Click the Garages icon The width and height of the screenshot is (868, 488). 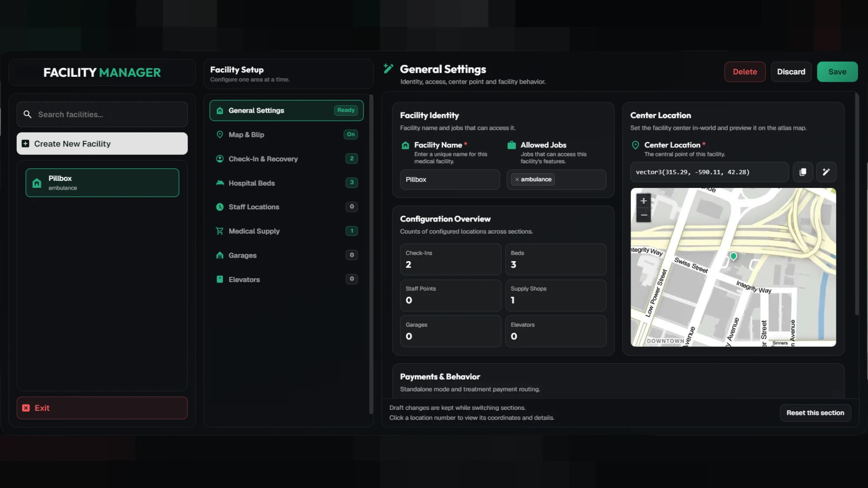tap(220, 255)
